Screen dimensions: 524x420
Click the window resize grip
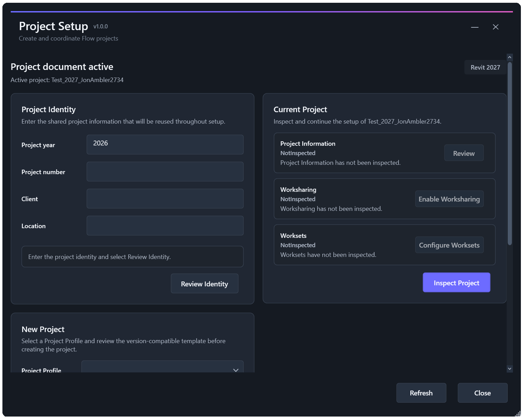coord(518,414)
